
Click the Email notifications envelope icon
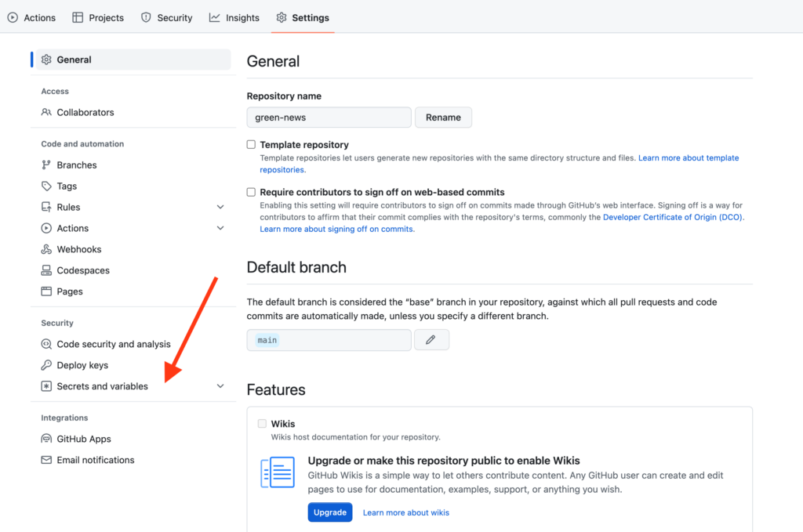click(46, 460)
